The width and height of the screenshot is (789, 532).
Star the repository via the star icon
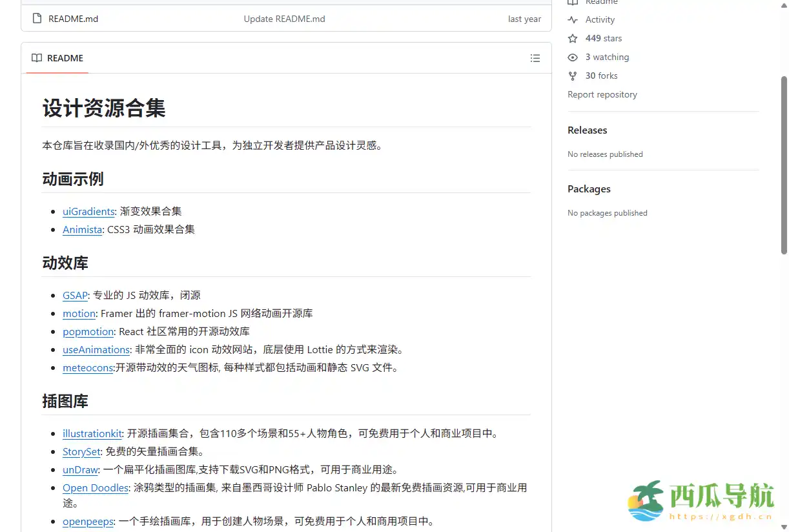point(572,38)
